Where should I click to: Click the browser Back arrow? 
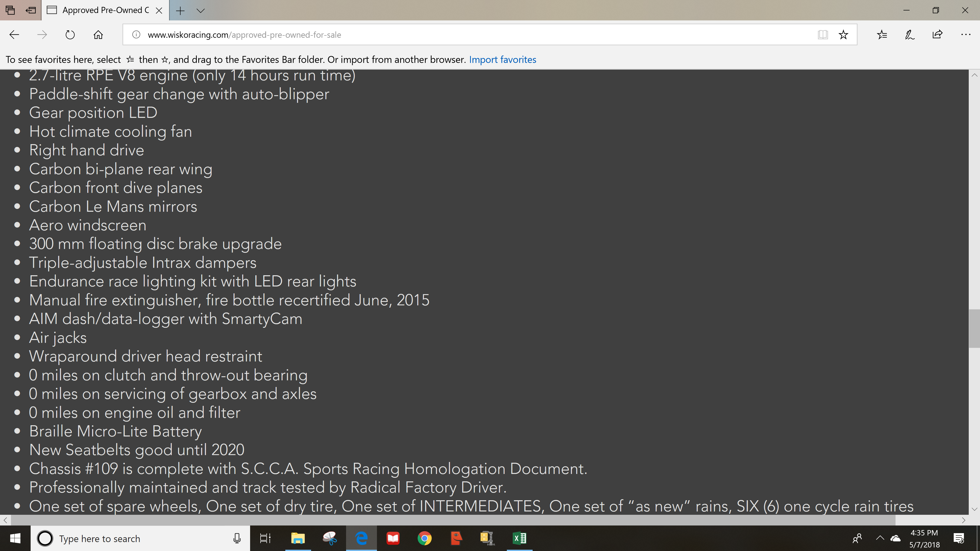[x=14, y=35]
